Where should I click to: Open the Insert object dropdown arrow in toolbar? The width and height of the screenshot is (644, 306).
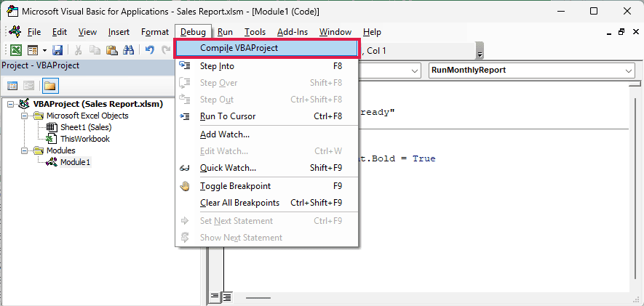tap(44, 50)
